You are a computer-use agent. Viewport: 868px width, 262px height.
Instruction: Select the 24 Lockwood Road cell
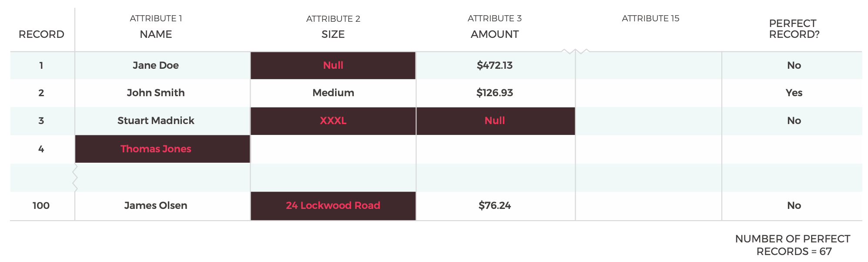(333, 205)
